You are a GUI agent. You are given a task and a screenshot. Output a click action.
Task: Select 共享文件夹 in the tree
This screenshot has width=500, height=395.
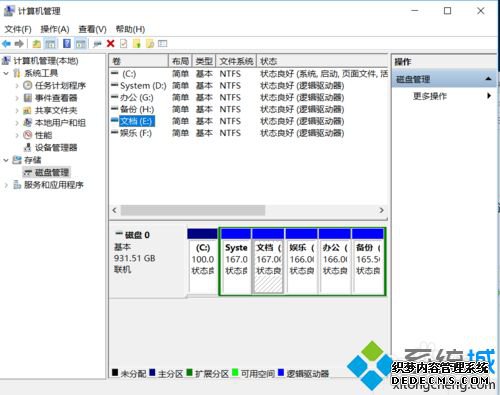tap(56, 110)
